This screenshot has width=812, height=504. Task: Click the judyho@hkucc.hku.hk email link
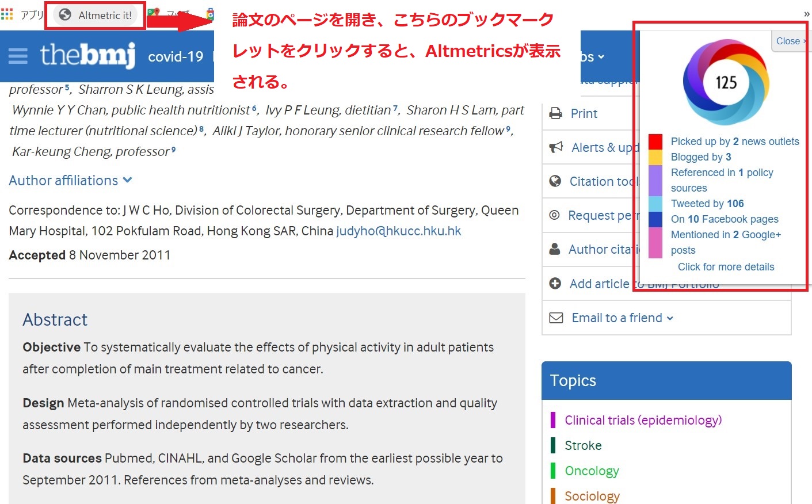398,231
